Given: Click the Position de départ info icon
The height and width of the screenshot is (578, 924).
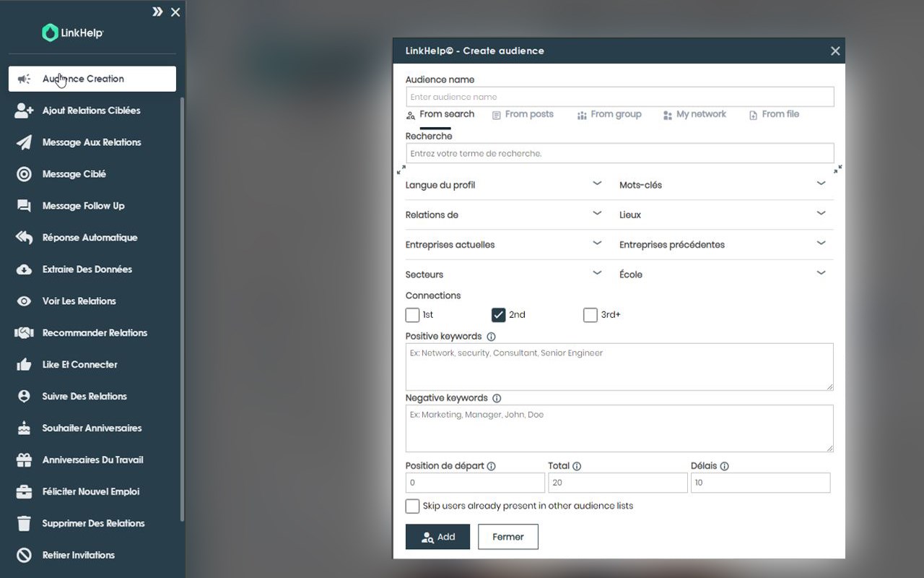Looking at the screenshot, I should [492, 467].
